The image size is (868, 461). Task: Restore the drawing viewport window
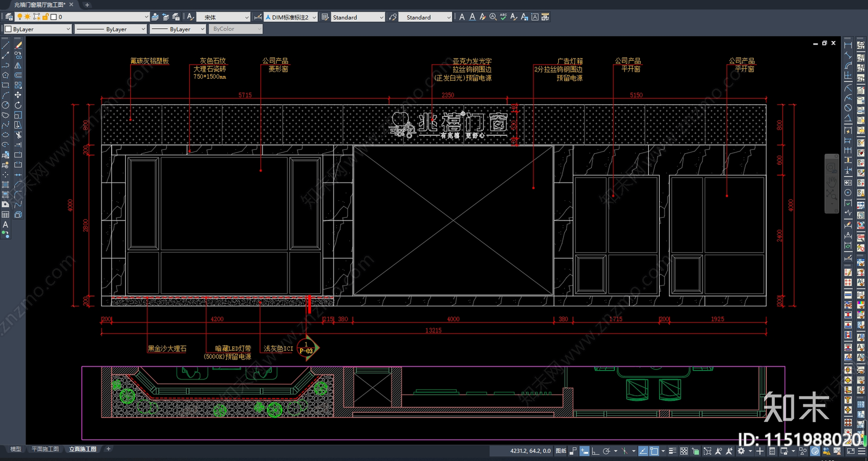(824, 43)
